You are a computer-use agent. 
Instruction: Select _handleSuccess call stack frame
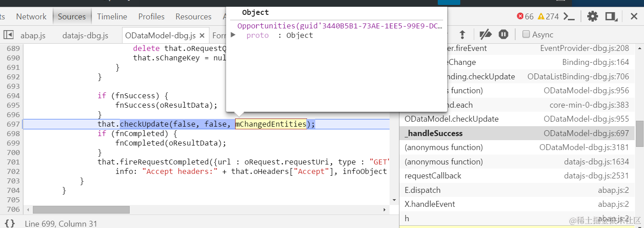coord(517,133)
